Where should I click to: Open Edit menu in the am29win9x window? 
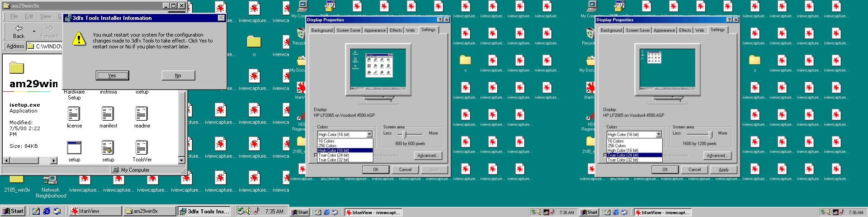(29, 16)
